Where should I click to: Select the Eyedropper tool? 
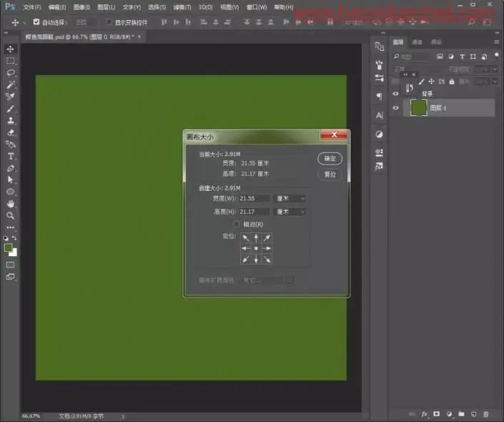pos(10,96)
